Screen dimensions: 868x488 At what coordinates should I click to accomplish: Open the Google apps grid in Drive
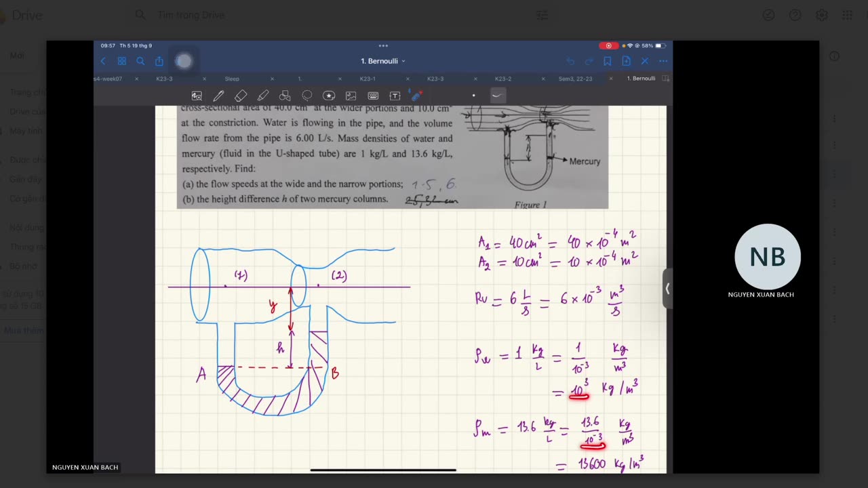click(x=847, y=15)
